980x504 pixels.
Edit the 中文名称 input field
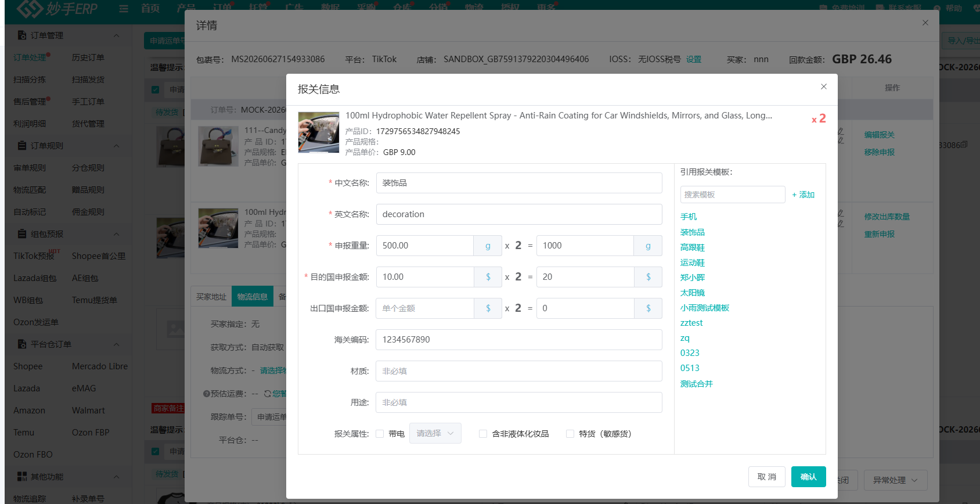pyautogui.click(x=519, y=183)
